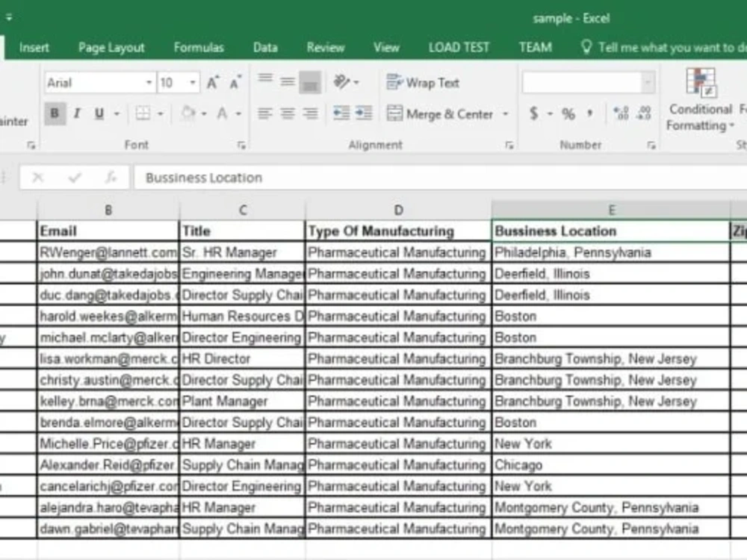Open the Formulas ribbon tab
This screenshot has width=747, height=560.
[199, 47]
